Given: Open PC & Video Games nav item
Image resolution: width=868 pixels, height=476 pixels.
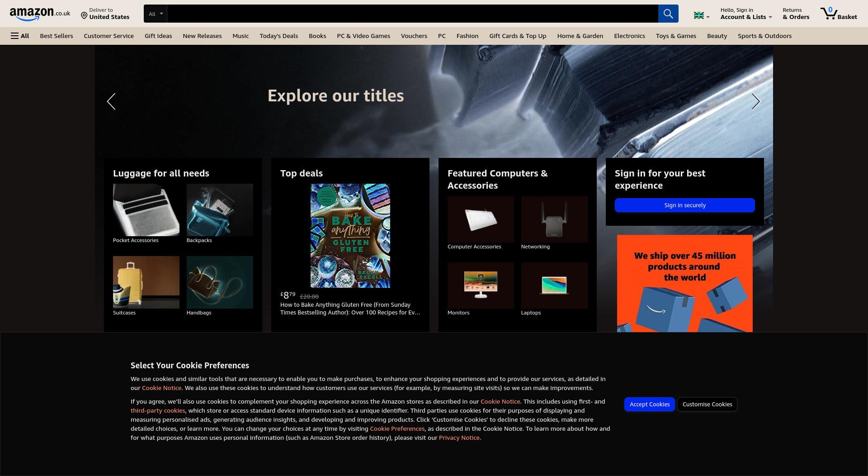Looking at the screenshot, I should [x=363, y=36].
